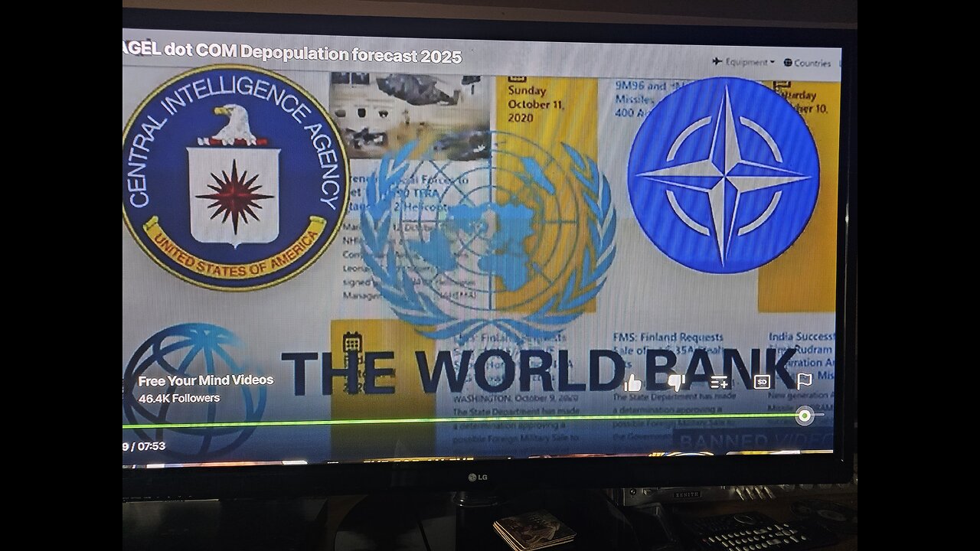Click the 07:53 video duration

[x=152, y=446]
